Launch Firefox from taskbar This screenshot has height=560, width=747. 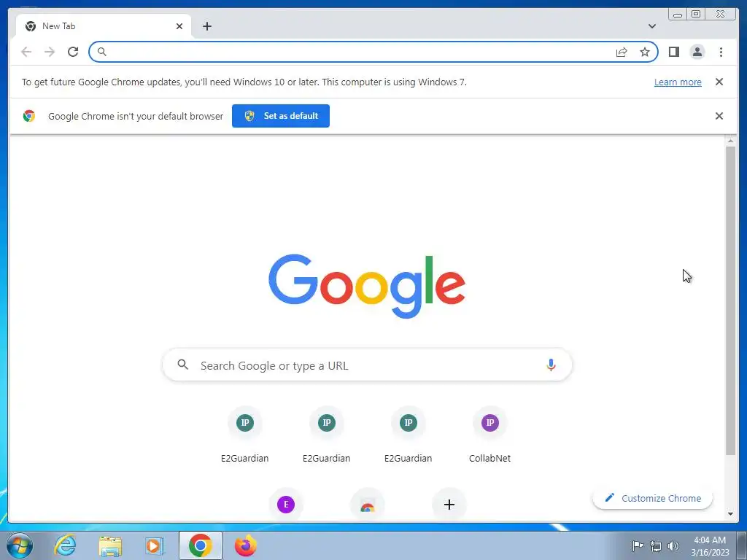coord(245,545)
